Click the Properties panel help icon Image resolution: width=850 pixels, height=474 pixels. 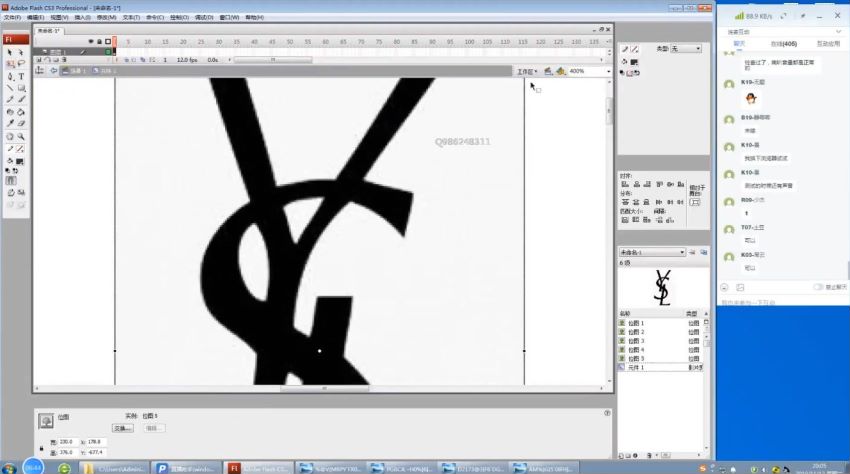[607, 413]
